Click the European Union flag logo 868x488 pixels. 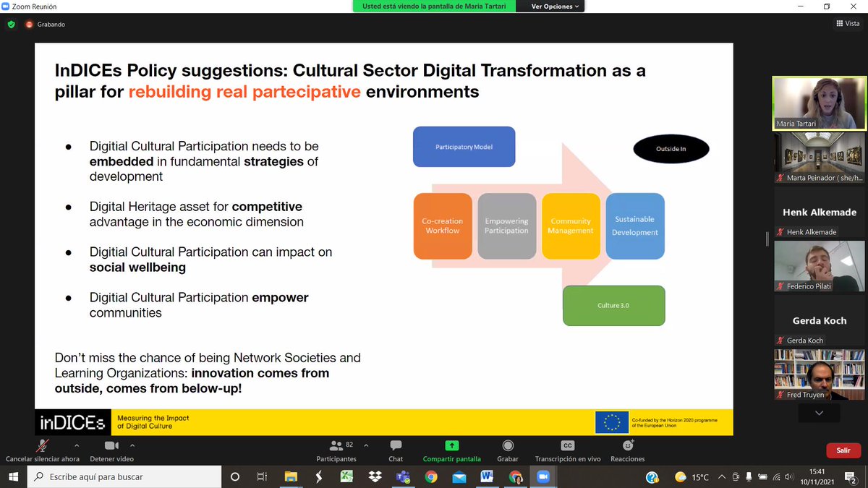(x=612, y=422)
